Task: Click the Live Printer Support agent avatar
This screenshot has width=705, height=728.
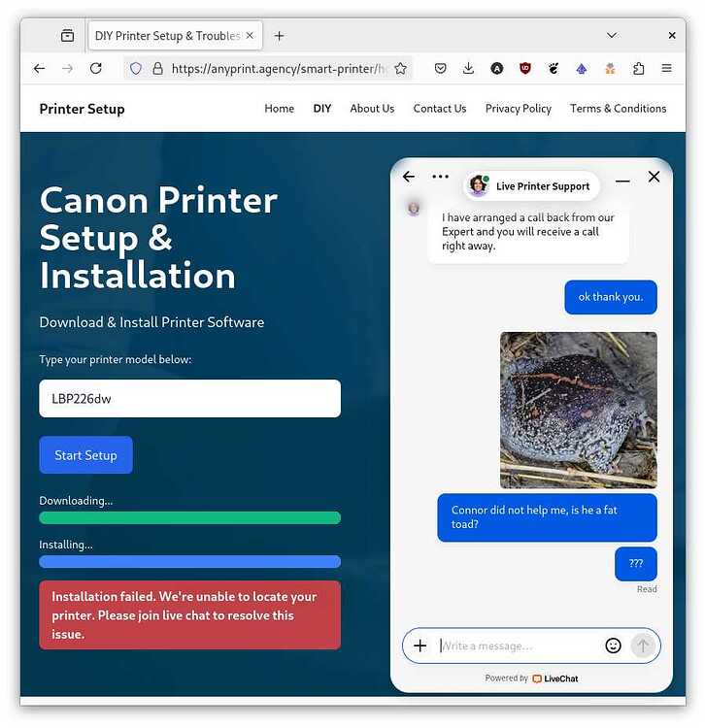Action: coord(479,185)
